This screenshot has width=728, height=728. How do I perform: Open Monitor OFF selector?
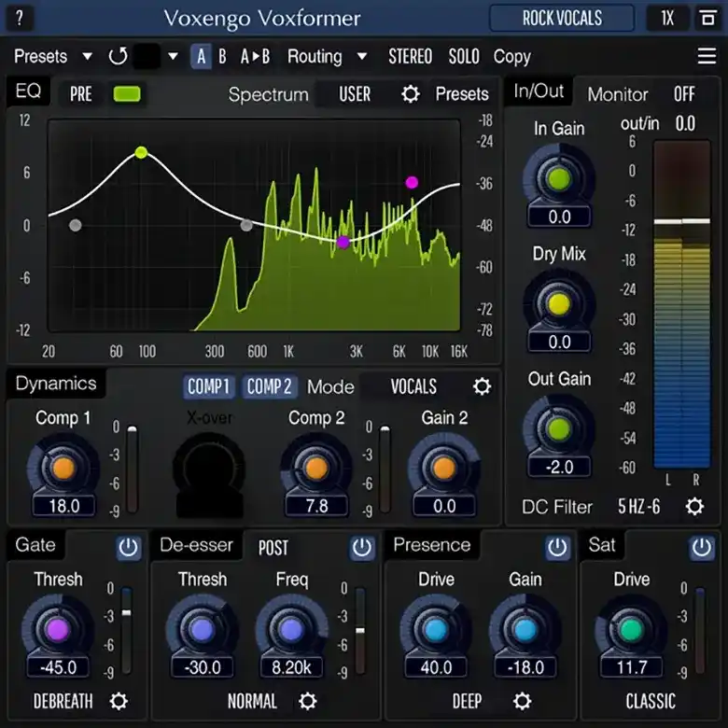tap(684, 94)
